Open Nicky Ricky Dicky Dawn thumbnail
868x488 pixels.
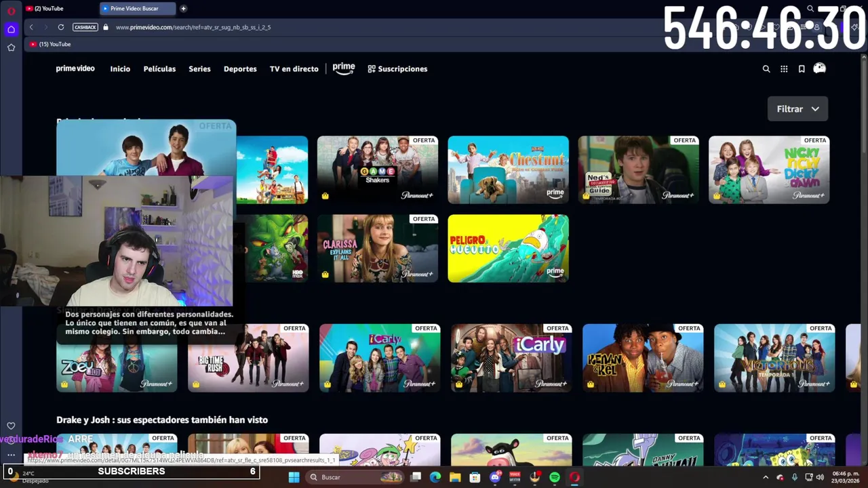click(769, 169)
